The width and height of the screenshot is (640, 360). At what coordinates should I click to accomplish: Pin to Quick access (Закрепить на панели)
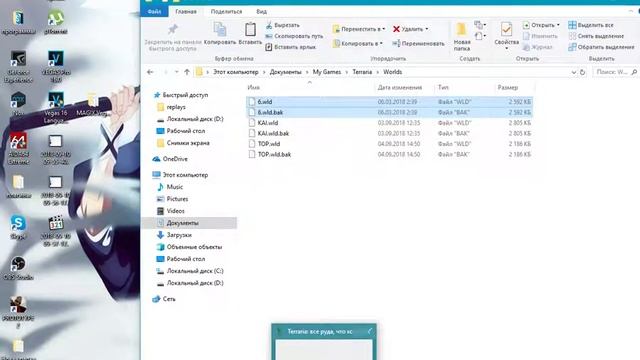(173, 37)
